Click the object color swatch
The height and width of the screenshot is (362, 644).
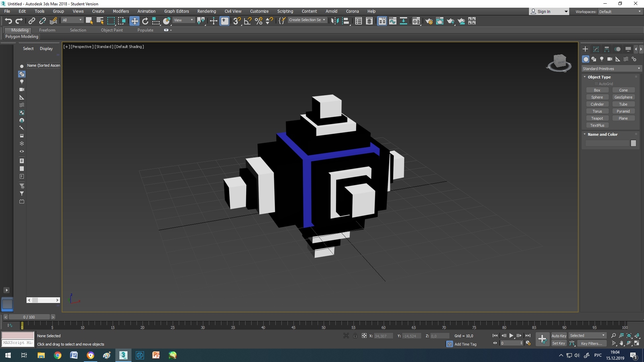tap(633, 143)
